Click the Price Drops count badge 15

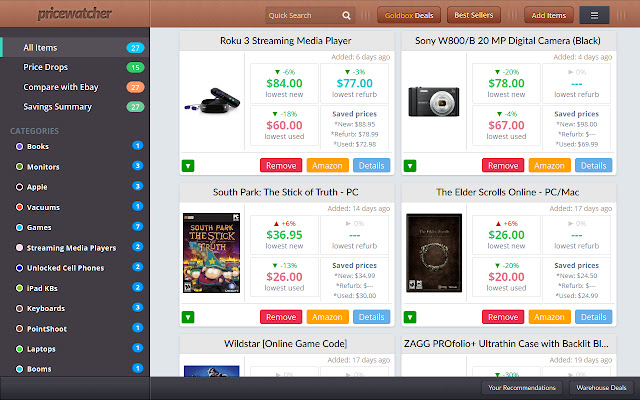(x=136, y=67)
